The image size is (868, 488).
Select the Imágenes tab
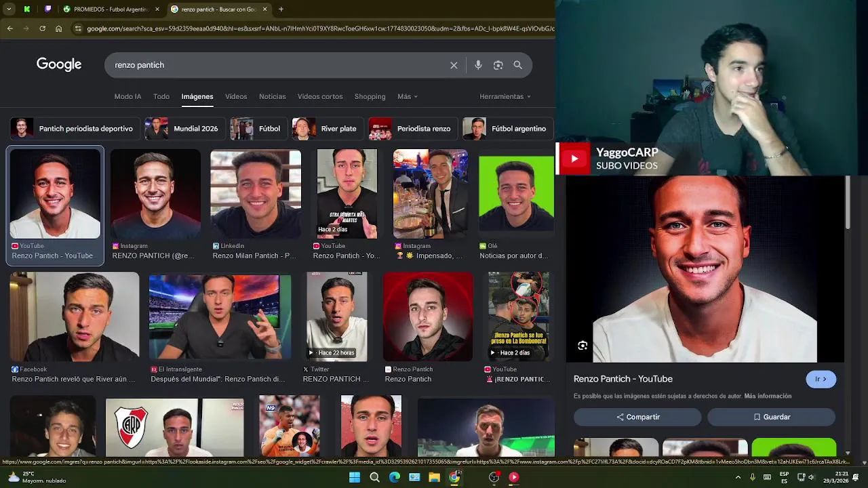pyautogui.click(x=197, y=96)
